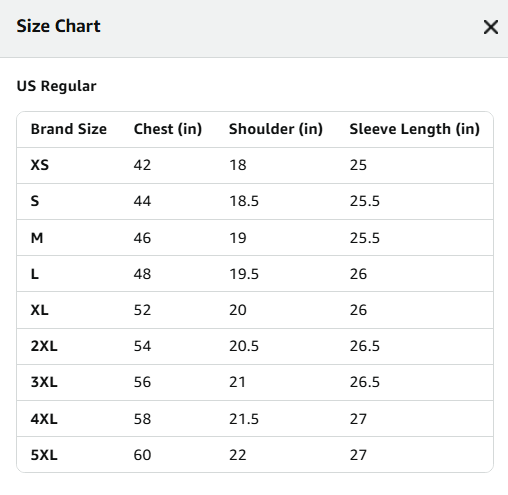This screenshot has height=495, width=508.
Task: Click the Shoulder (in) column header
Action: point(276,129)
